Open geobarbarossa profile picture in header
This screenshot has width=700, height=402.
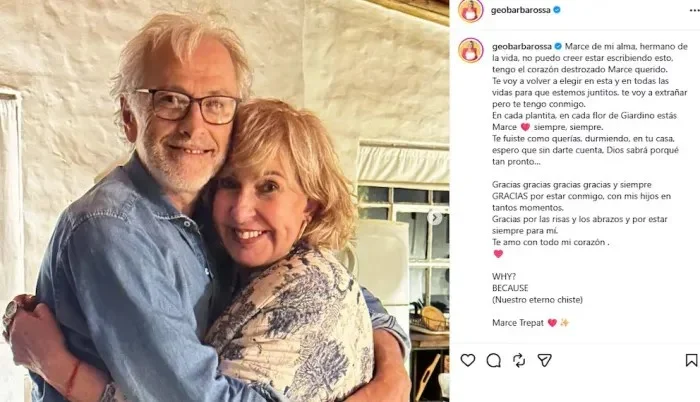pyautogui.click(x=471, y=10)
